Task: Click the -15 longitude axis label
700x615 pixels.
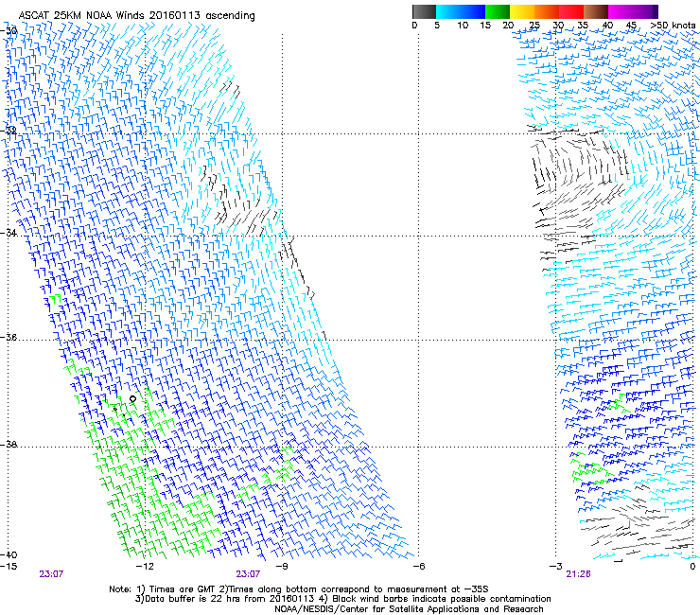Action: pos(9,567)
